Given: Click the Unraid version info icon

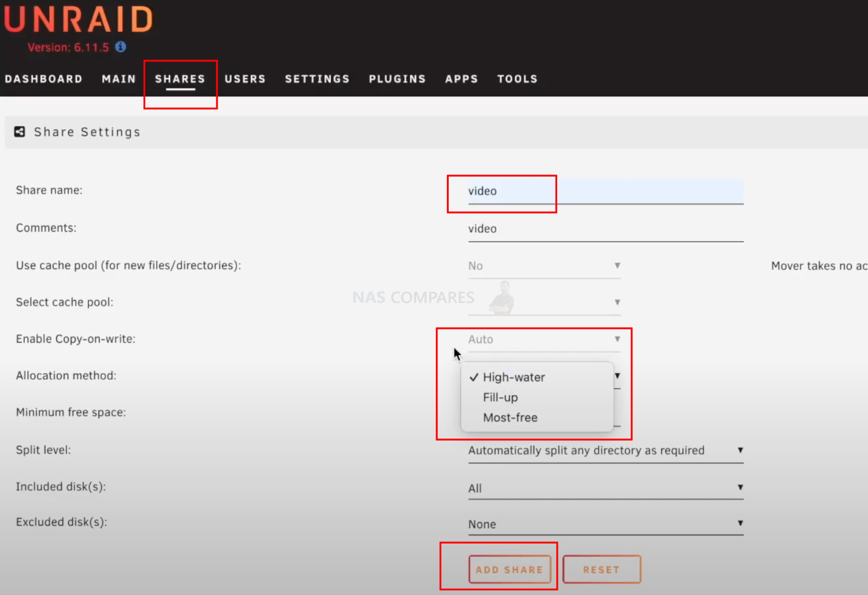Looking at the screenshot, I should pyautogui.click(x=120, y=47).
